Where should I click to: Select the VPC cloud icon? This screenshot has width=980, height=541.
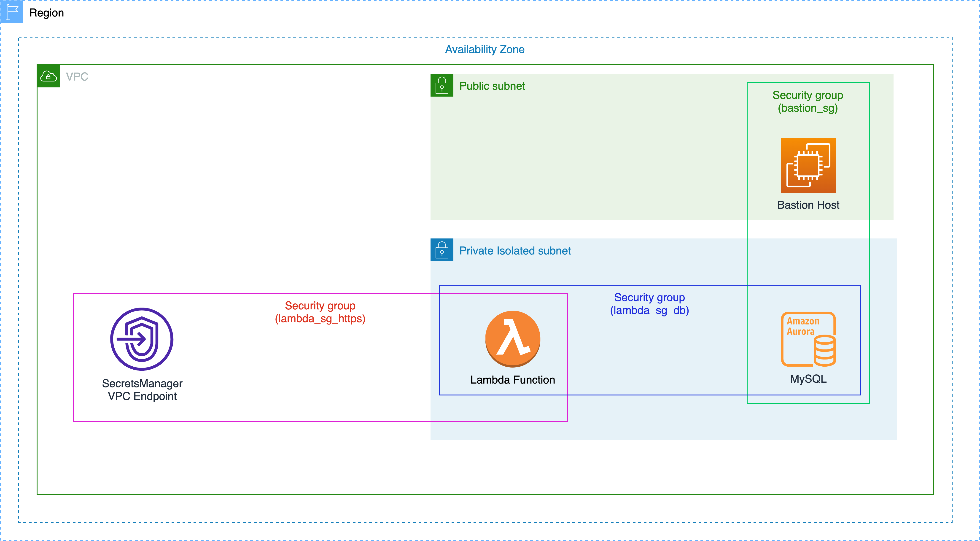(48, 76)
